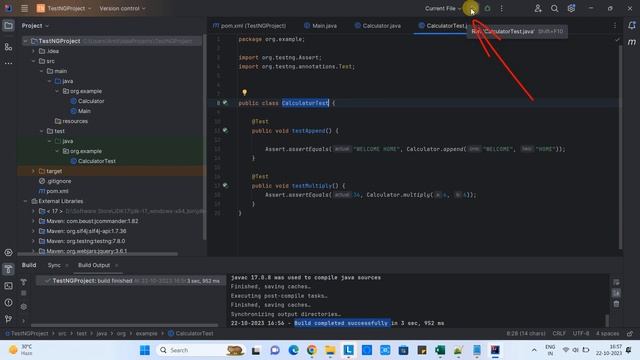Open the Build panel's settings gear

coord(24,307)
